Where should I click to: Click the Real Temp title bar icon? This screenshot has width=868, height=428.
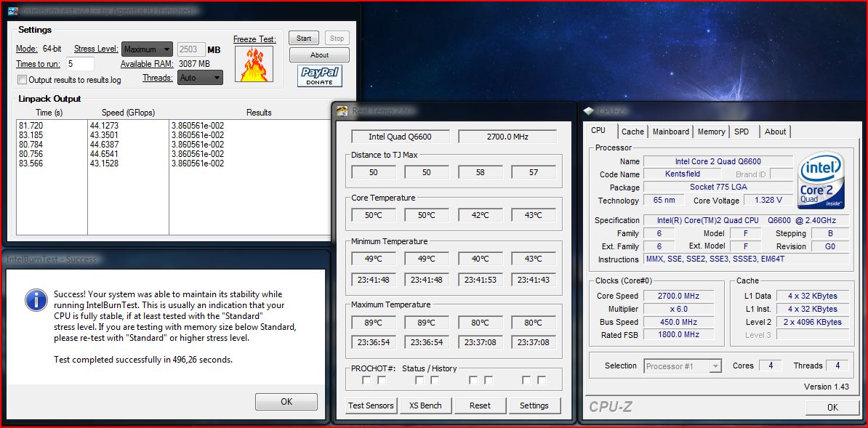point(342,110)
